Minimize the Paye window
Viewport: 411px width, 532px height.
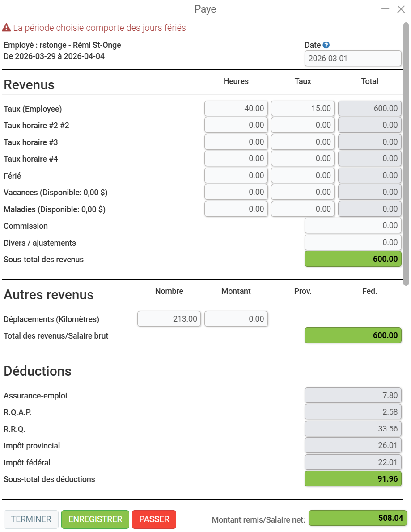[x=385, y=9]
